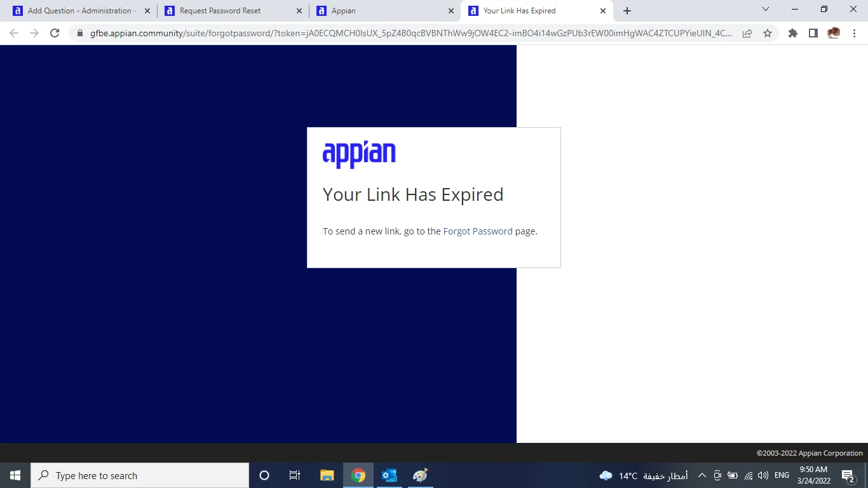The height and width of the screenshot is (488, 868).
Task: Open the clock showing 9:50 AM
Action: click(813, 475)
